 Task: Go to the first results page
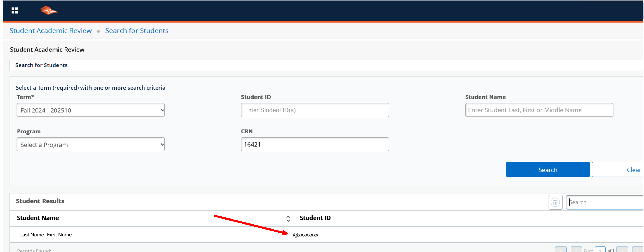click(560, 250)
